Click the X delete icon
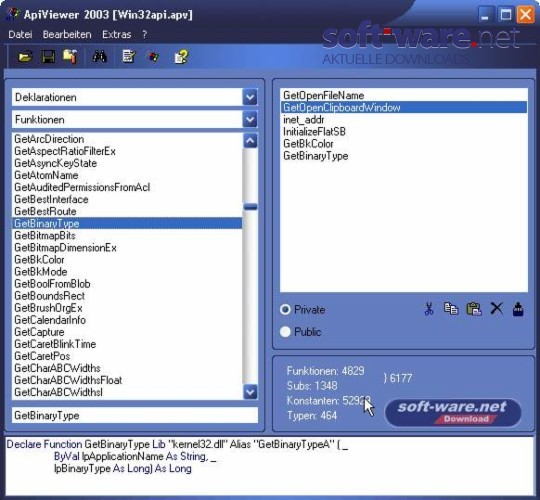This screenshot has width=540, height=500. point(496,309)
